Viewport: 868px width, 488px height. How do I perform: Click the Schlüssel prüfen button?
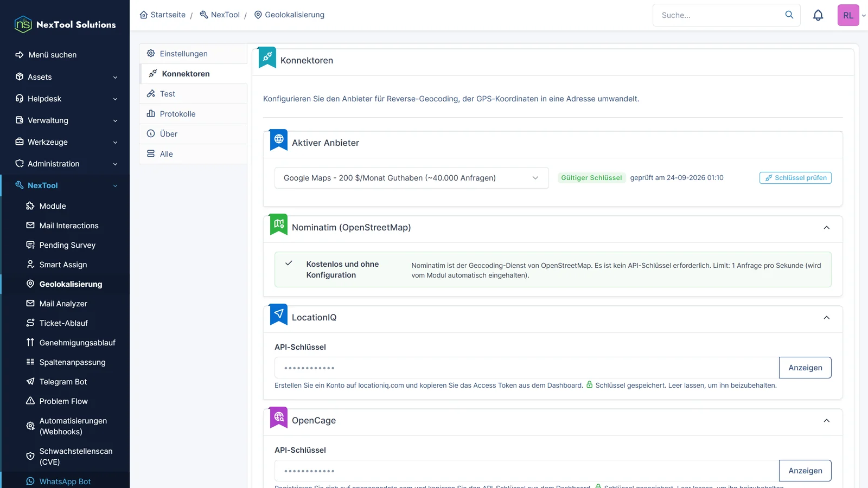(x=795, y=178)
